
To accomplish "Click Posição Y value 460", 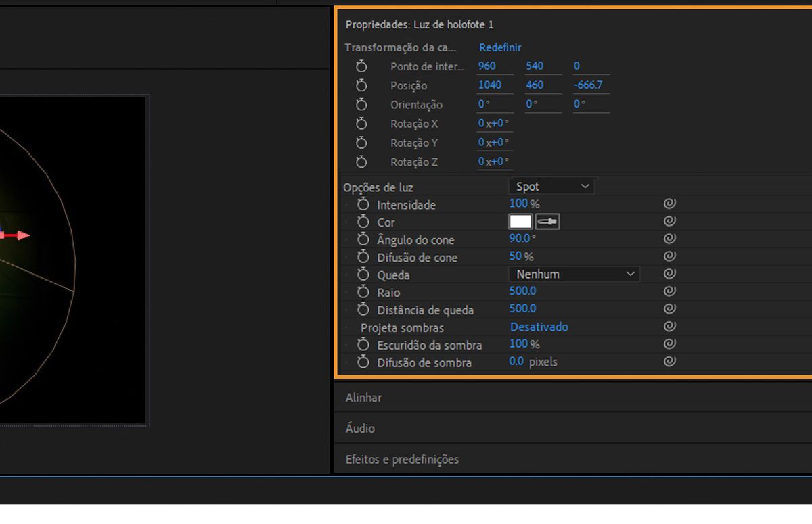I will [535, 85].
